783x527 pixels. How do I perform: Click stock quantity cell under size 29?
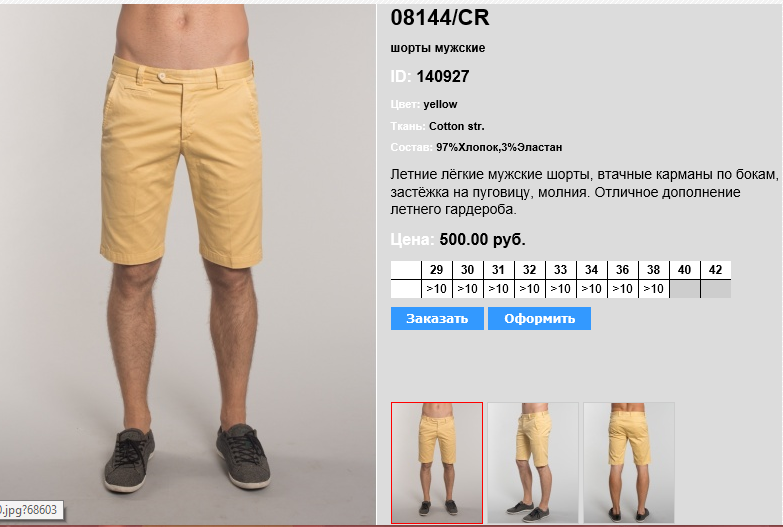[436, 289]
